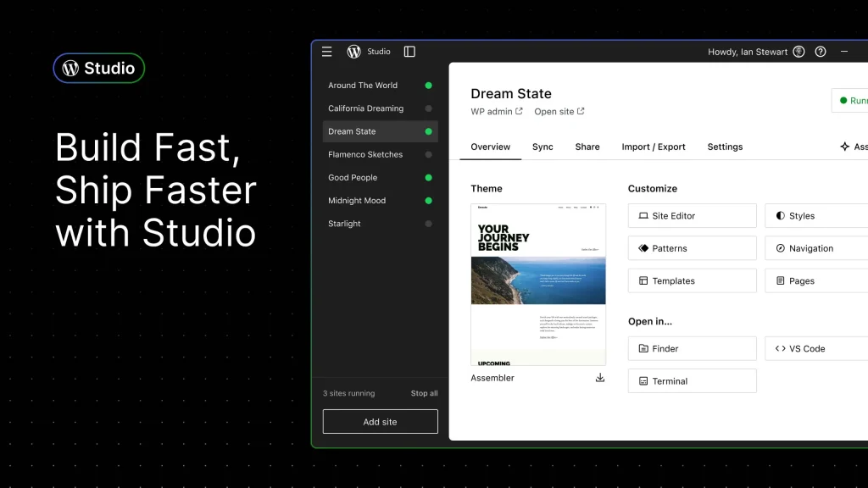Screen dimensions: 868x488
Task: Toggle the Starlight site status dot
Action: tap(428, 224)
